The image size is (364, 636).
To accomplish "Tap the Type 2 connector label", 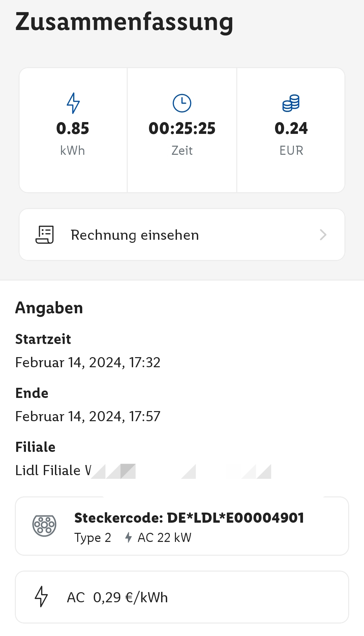I will (93, 538).
